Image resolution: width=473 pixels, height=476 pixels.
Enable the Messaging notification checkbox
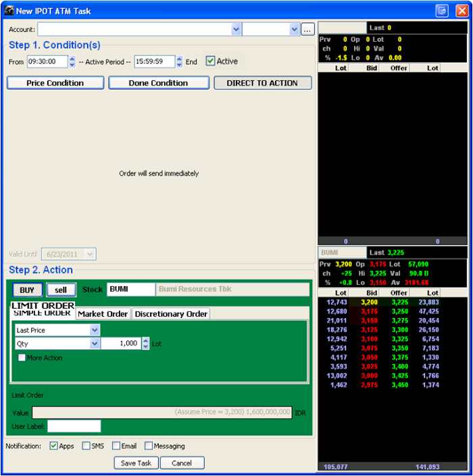pyautogui.click(x=149, y=446)
